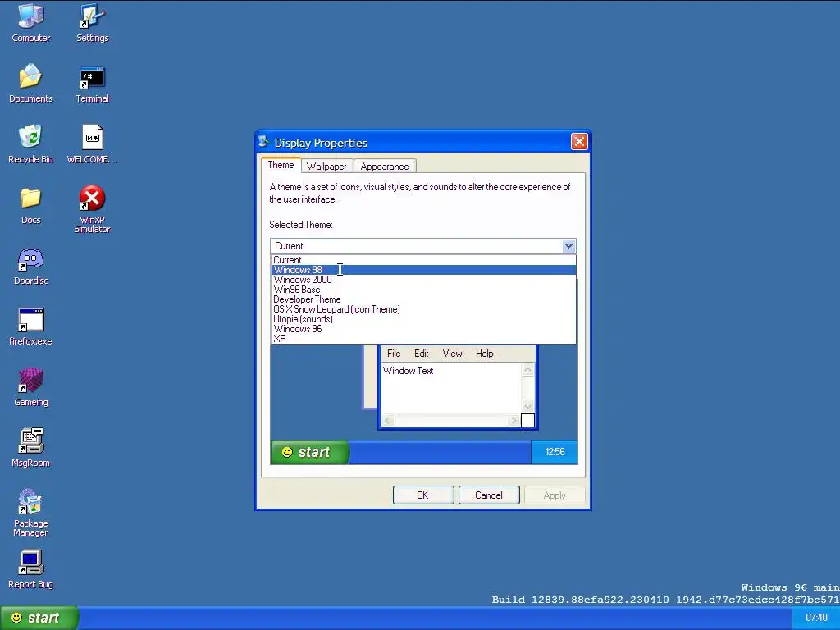Click the Display Properties title bar icon
The image size is (840, 630).
[263, 141]
